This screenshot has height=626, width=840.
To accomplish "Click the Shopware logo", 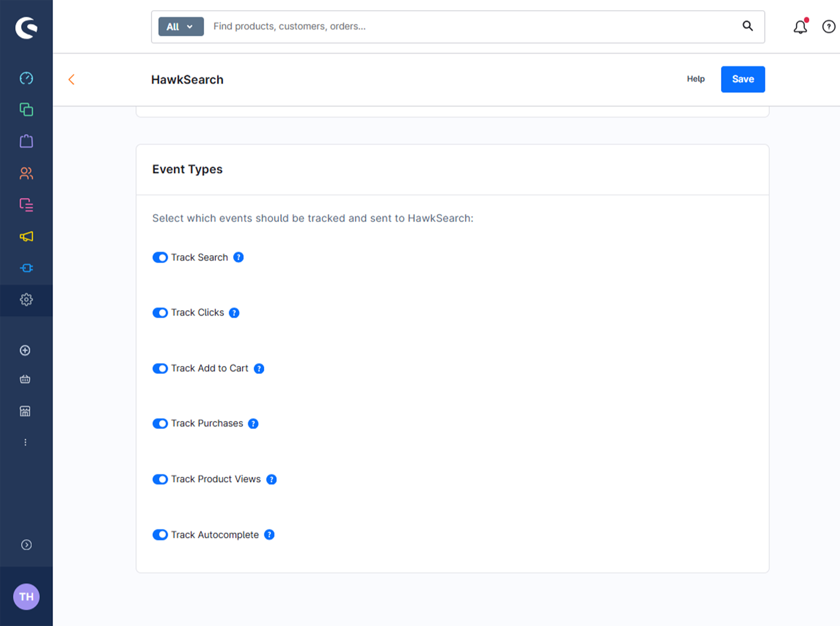I will click(26, 28).
